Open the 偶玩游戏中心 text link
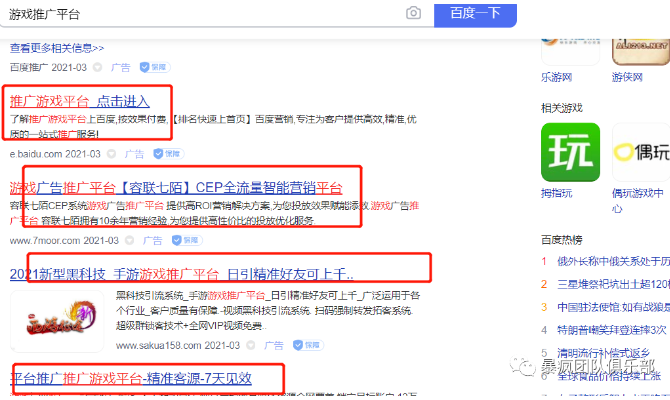The width and height of the screenshot is (670, 400). [638, 200]
